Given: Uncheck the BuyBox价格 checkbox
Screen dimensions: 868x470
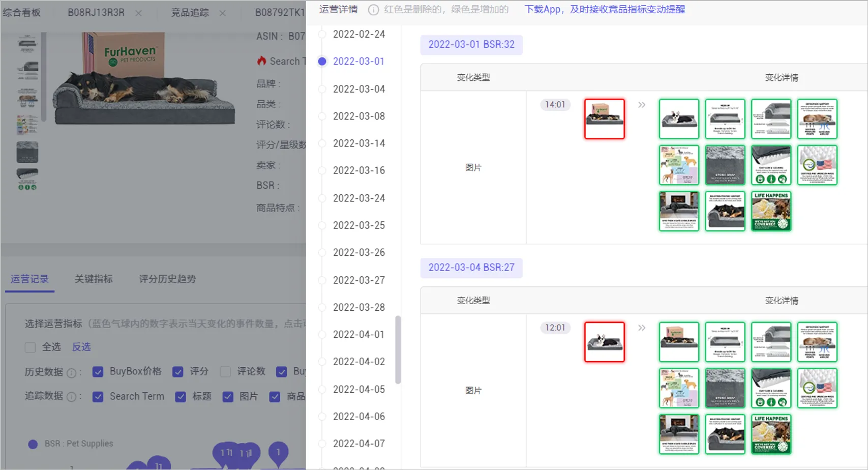Looking at the screenshot, I should click(x=98, y=372).
